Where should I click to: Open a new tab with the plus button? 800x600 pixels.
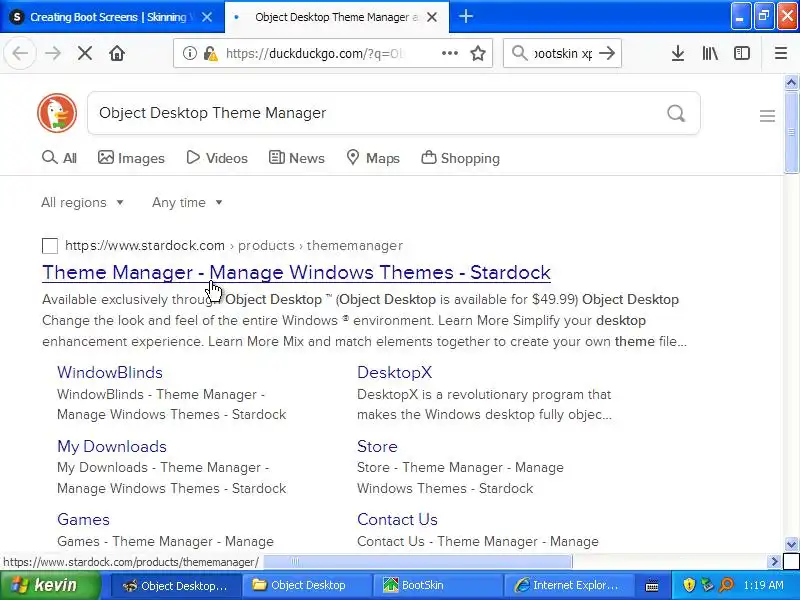(x=465, y=16)
